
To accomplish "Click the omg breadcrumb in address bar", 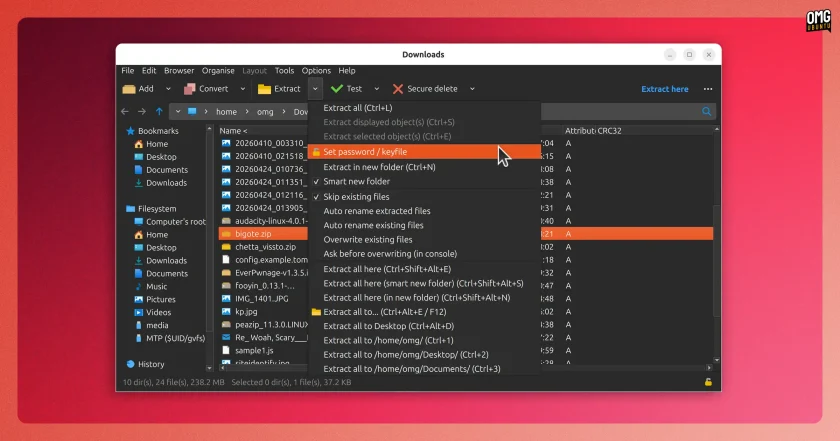I will point(265,112).
